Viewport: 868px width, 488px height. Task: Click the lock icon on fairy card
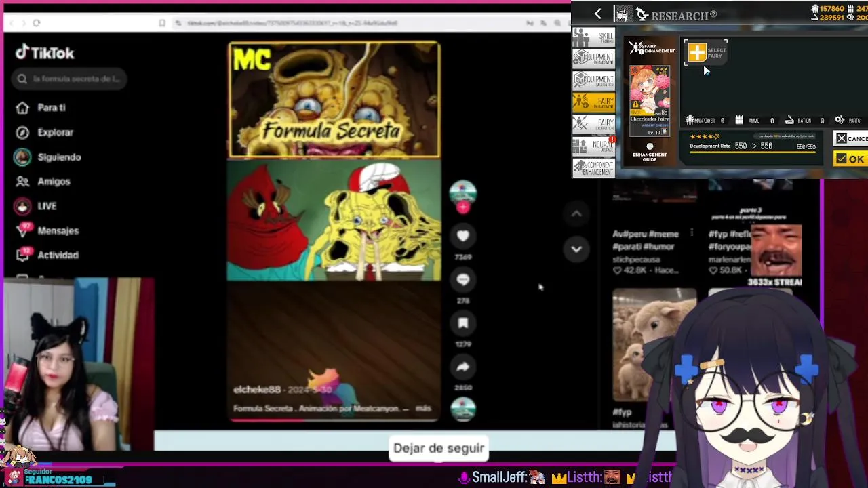(x=635, y=106)
